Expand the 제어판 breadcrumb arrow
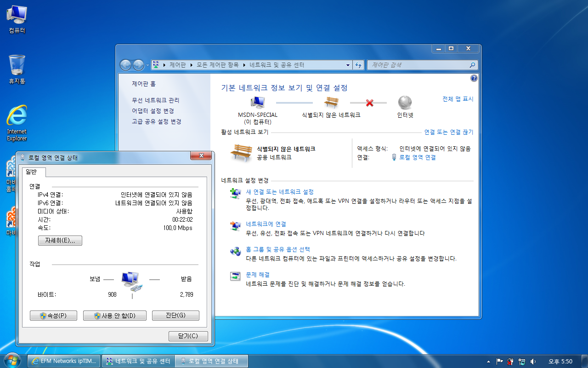 (x=191, y=65)
